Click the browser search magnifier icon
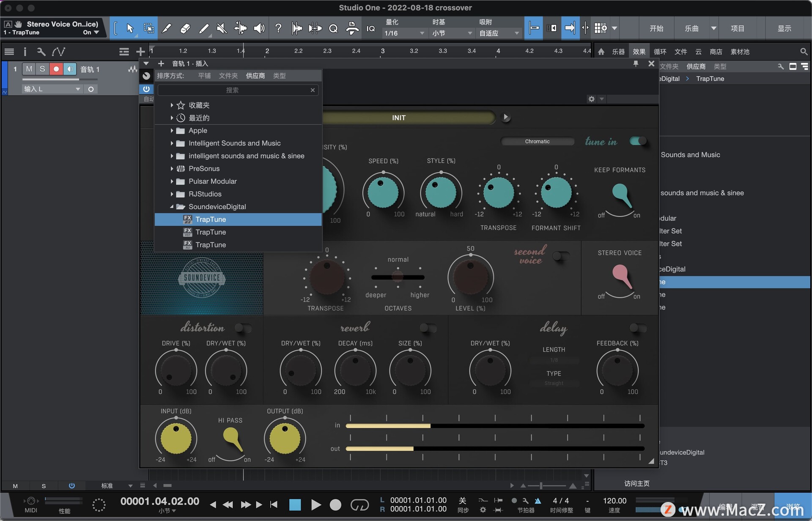 click(804, 52)
